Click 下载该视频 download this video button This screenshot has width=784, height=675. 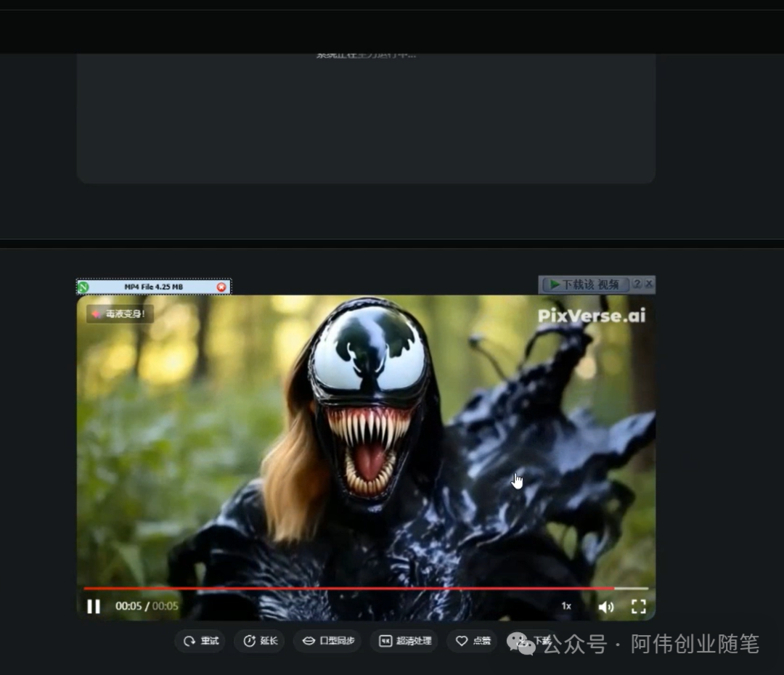coord(585,285)
